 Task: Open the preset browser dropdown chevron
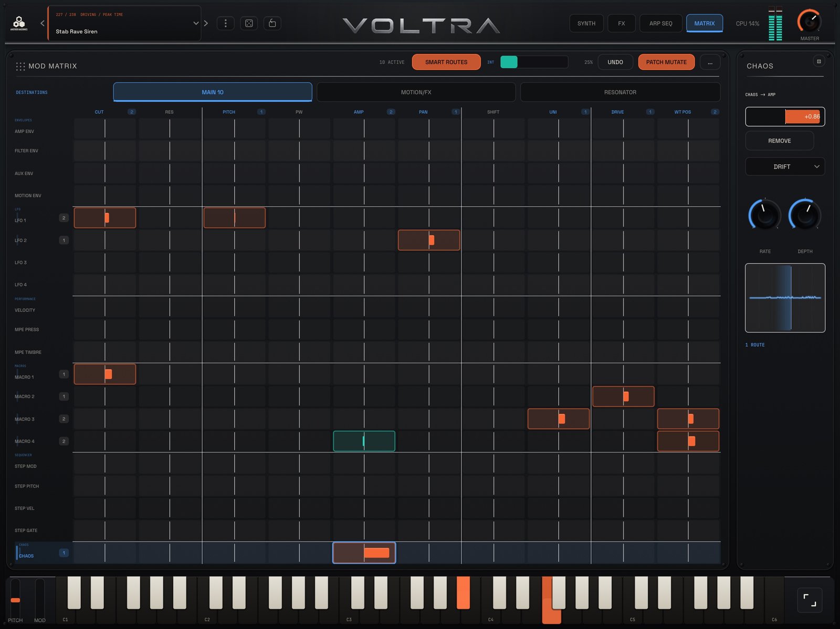click(196, 23)
